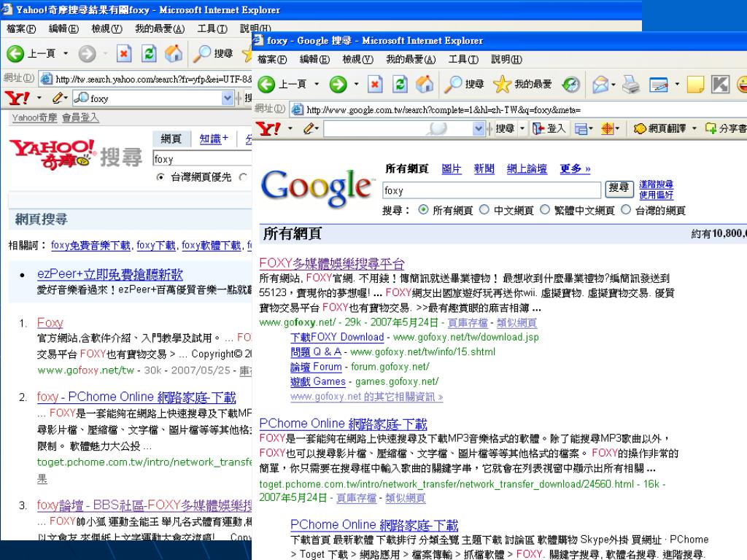
Task: Select the 所有網頁 radio button
Action: (423, 210)
